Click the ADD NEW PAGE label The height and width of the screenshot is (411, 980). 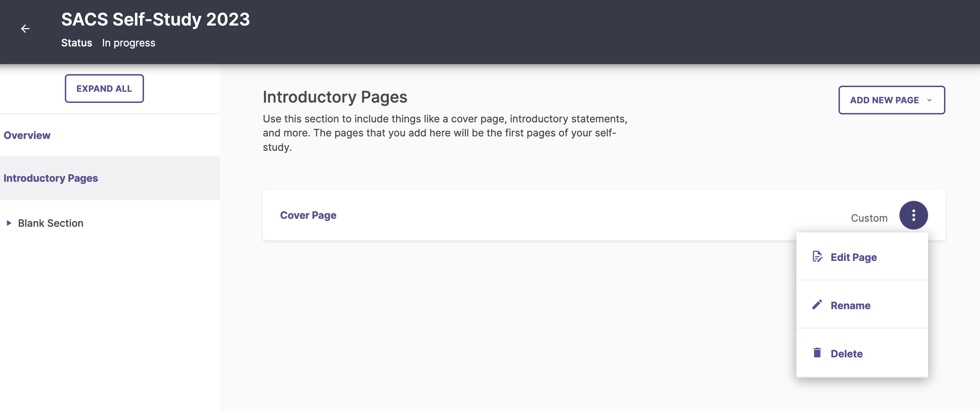(884, 100)
